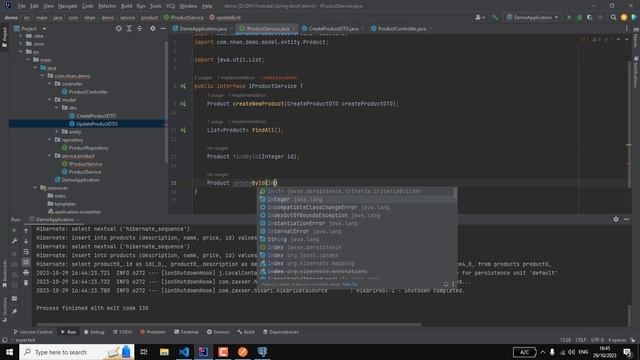The height and width of the screenshot is (360, 640).
Task: Open the DemoApplication run configuration dropdown
Action: pyautogui.click(x=532, y=18)
